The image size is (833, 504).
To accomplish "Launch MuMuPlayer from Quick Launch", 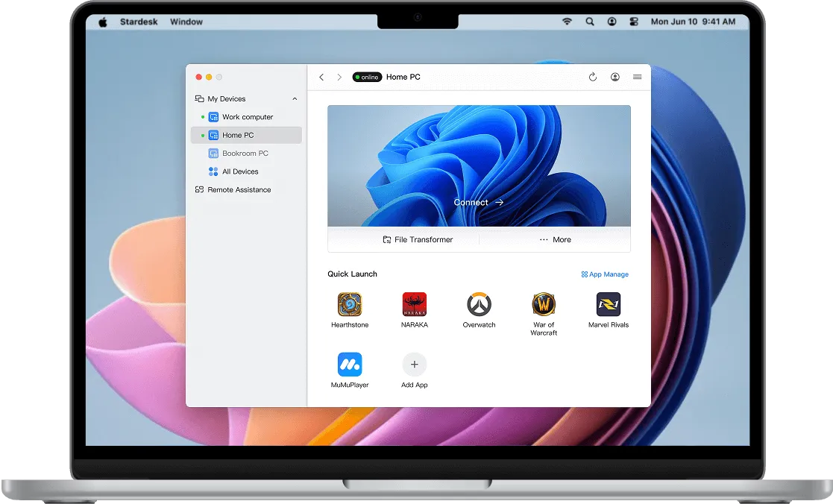I will click(x=349, y=364).
